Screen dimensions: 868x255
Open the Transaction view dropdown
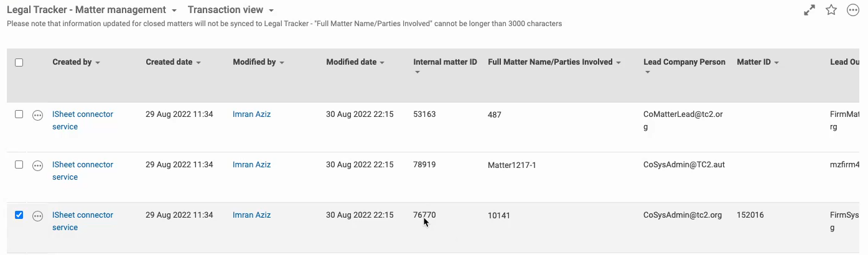(271, 11)
